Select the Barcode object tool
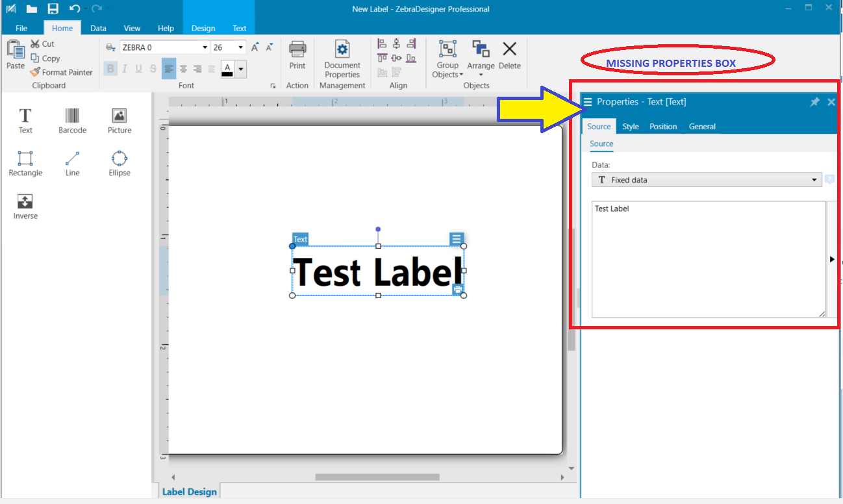Screen dimensions: 843x504 [x=72, y=121]
